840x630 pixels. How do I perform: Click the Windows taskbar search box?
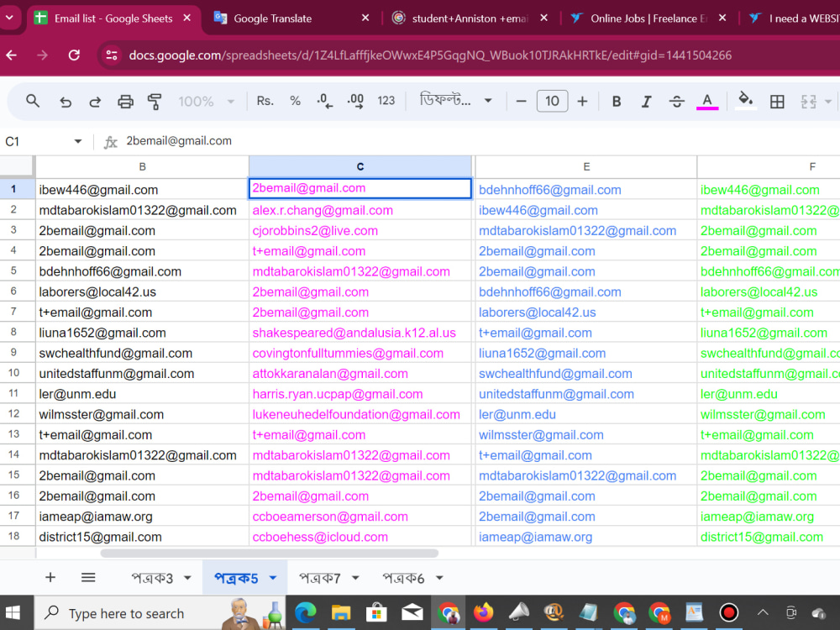tap(160, 613)
